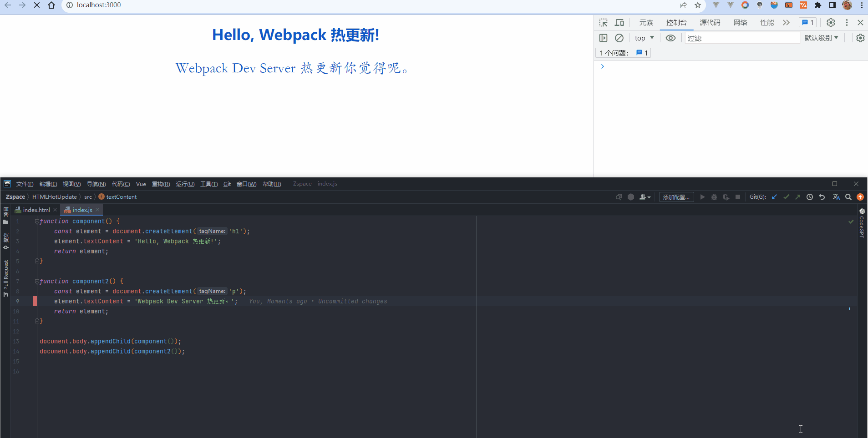Collapse the component() function fold

pos(37,221)
